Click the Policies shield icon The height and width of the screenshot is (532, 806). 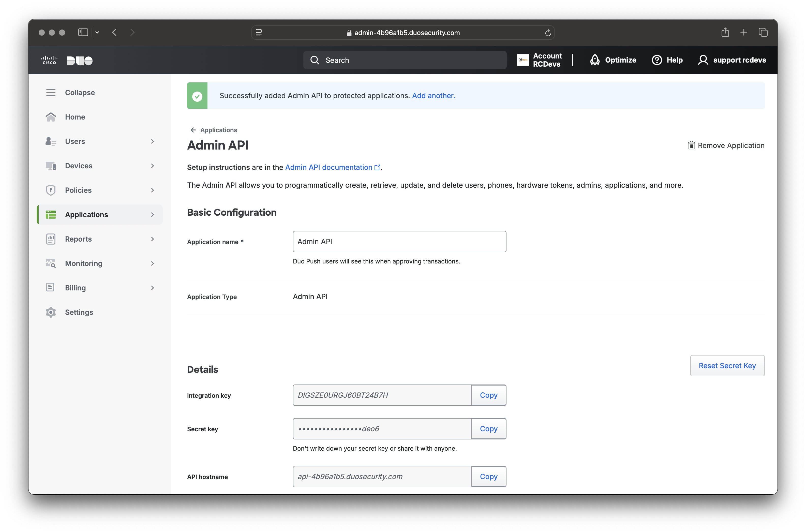pos(51,190)
